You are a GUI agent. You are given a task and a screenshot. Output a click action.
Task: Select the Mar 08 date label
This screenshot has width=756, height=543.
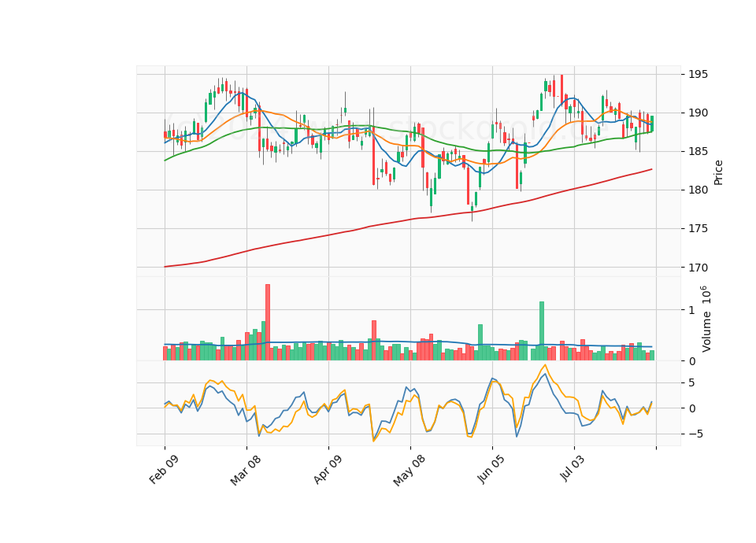246,470
